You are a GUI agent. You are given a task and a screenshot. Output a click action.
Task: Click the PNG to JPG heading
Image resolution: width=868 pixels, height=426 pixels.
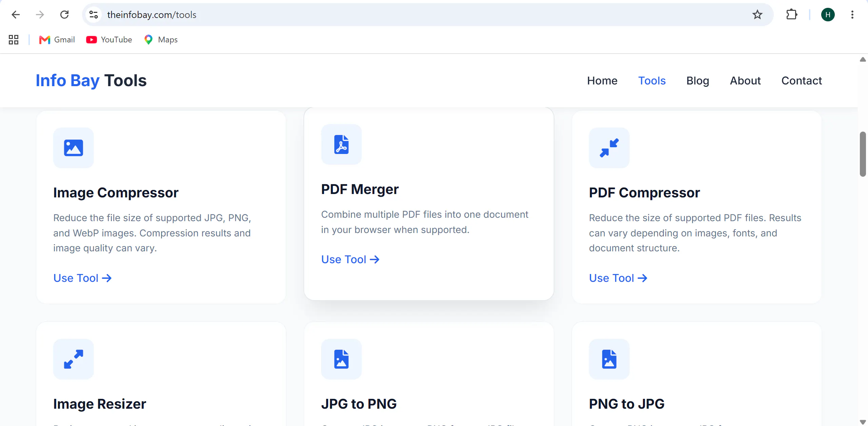click(x=627, y=404)
